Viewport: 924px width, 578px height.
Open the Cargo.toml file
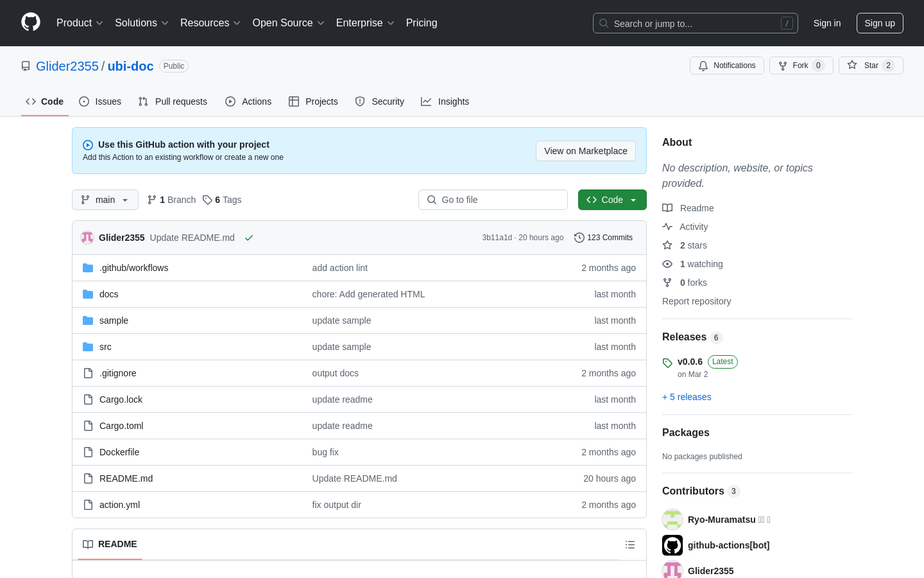pyautogui.click(x=121, y=426)
